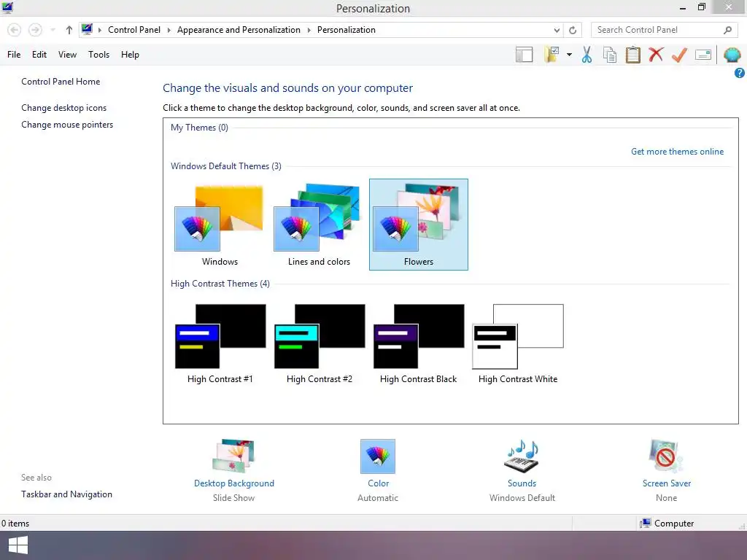This screenshot has width=747, height=560.
Task: Select the Windows theme
Action: point(220,225)
